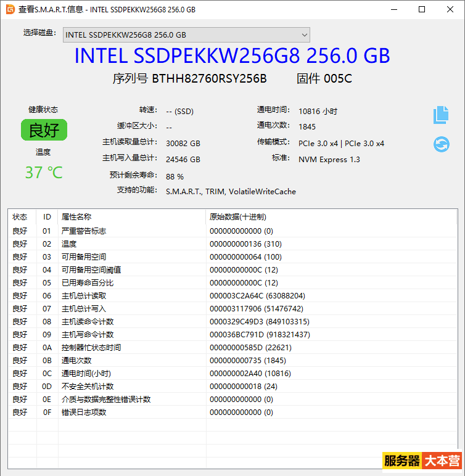Select the 通电时间(小时) attribute row
Viewport: 465px width, 476px height.
(85, 373)
